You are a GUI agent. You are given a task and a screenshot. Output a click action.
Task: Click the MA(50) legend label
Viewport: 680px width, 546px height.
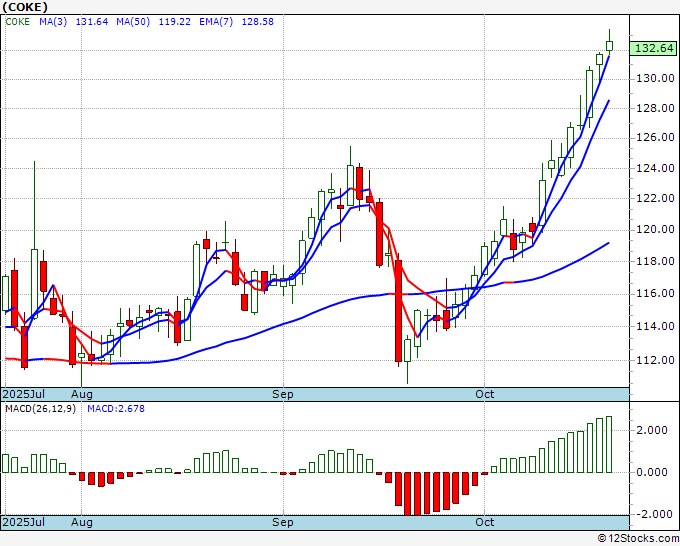point(133,22)
